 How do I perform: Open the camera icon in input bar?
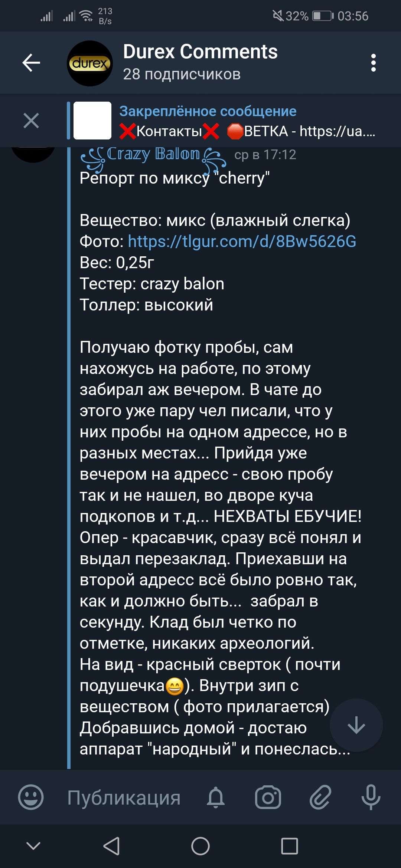pyautogui.click(x=268, y=797)
